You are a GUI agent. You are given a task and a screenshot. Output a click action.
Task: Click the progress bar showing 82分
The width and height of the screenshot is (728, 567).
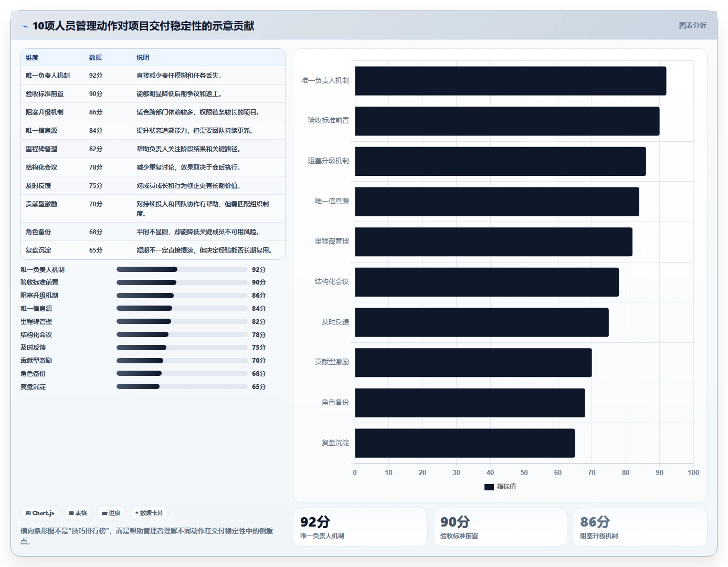pos(182,321)
